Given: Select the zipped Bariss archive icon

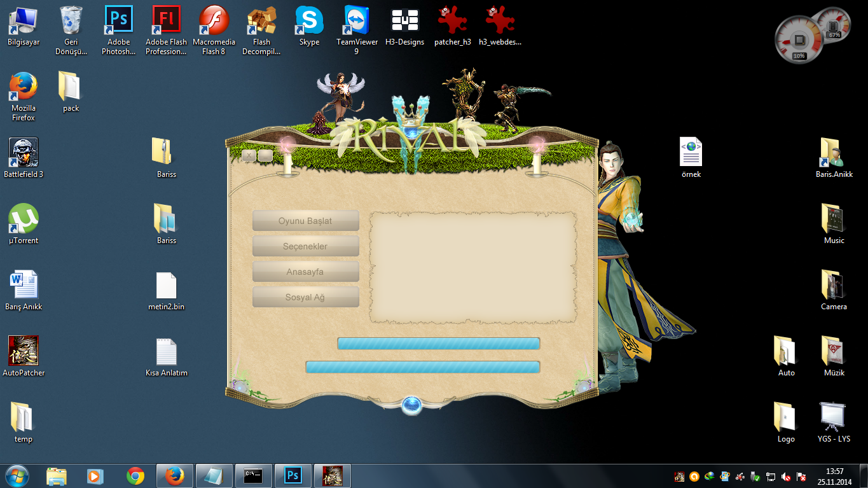Looking at the screenshot, I should [x=167, y=158].
